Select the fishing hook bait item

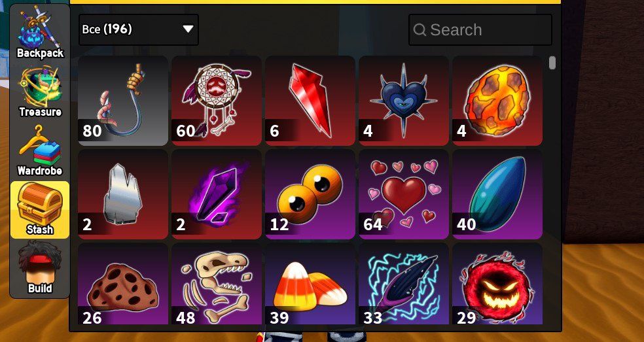[x=123, y=101]
